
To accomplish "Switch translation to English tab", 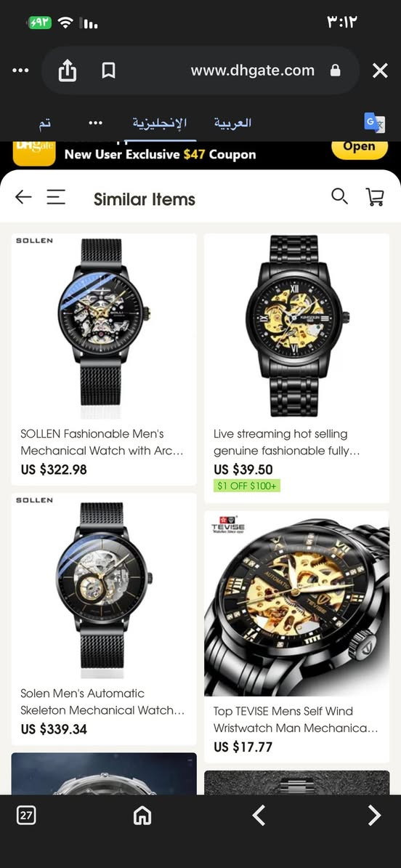I will (x=159, y=122).
